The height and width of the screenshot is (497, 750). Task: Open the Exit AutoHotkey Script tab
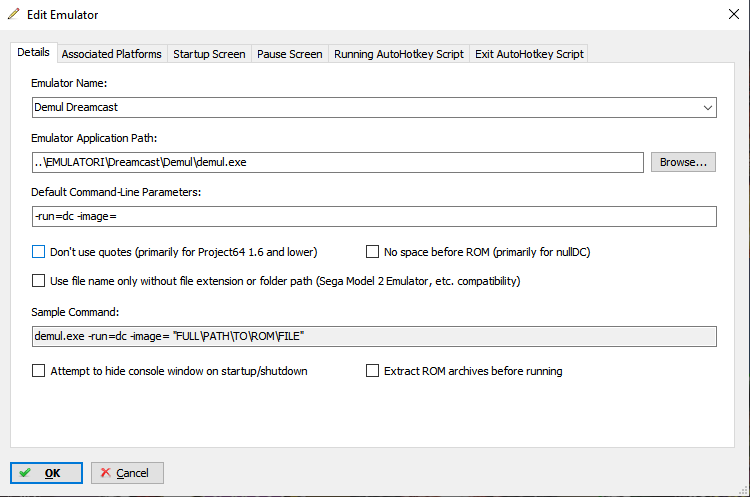529,54
